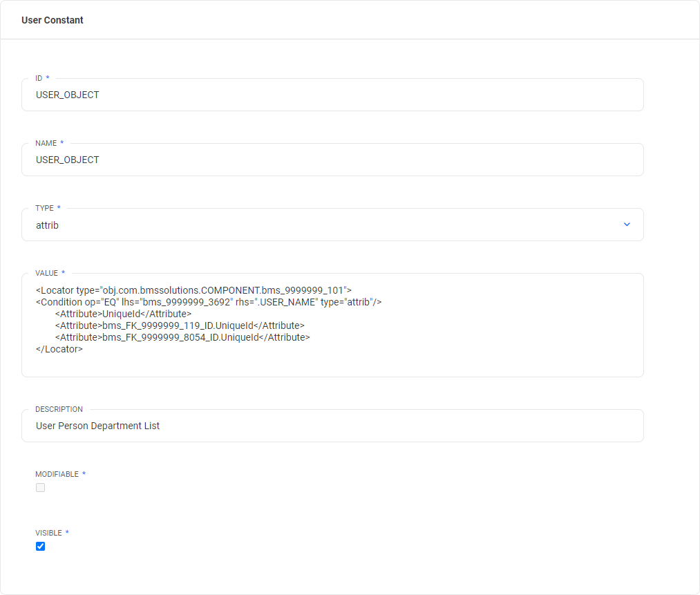Click the User Constant header title
Image resolution: width=700 pixels, height=595 pixels.
[53, 20]
